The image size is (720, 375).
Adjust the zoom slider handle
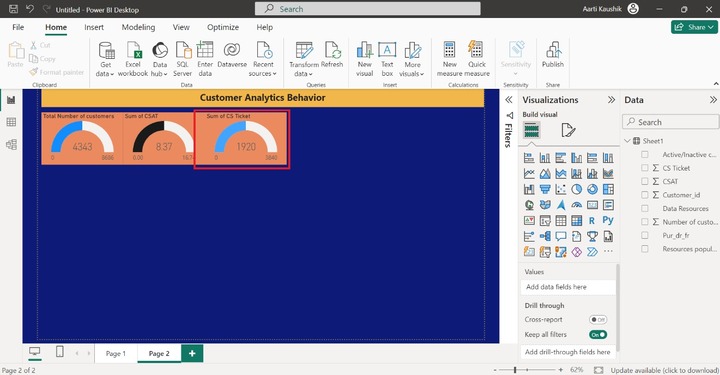click(515, 370)
